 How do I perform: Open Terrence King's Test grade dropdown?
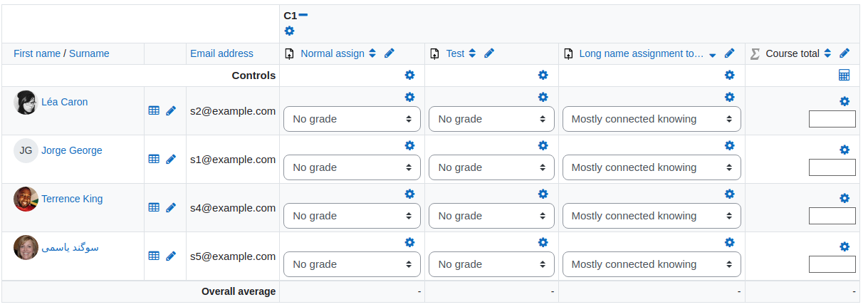pyautogui.click(x=491, y=216)
